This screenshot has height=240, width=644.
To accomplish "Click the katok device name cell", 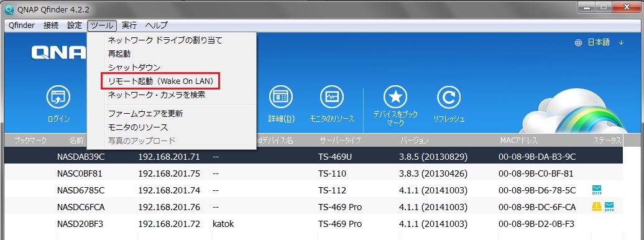I will pyautogui.click(x=223, y=224).
